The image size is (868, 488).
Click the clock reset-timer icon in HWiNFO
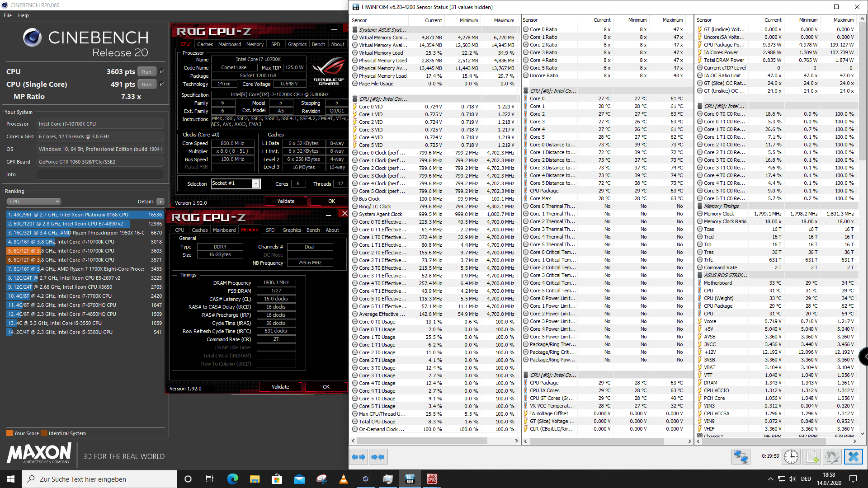pos(791,457)
